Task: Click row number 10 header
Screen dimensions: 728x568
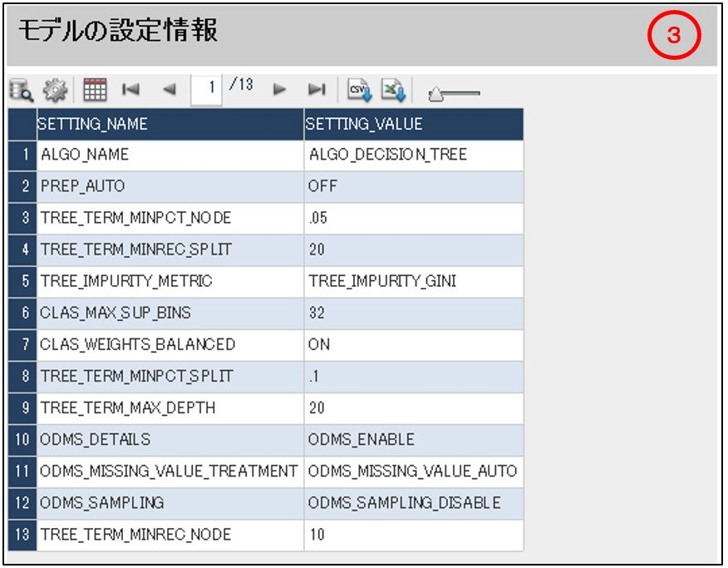Action: pos(22,439)
